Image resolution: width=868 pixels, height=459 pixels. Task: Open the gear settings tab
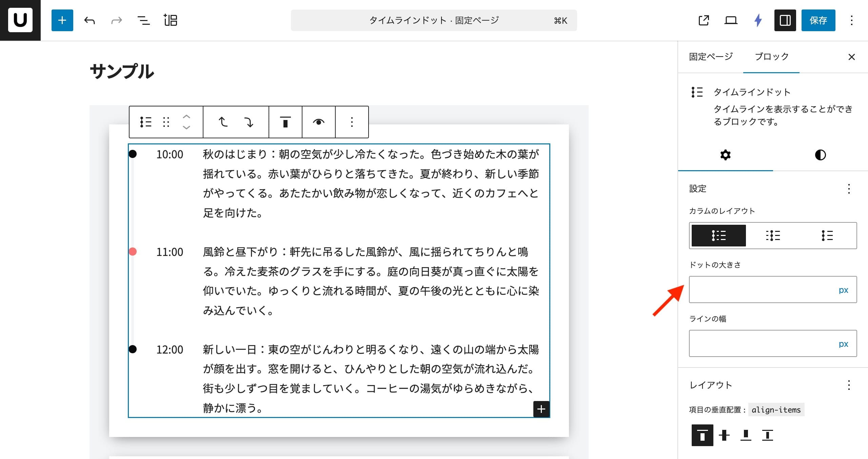tap(725, 155)
